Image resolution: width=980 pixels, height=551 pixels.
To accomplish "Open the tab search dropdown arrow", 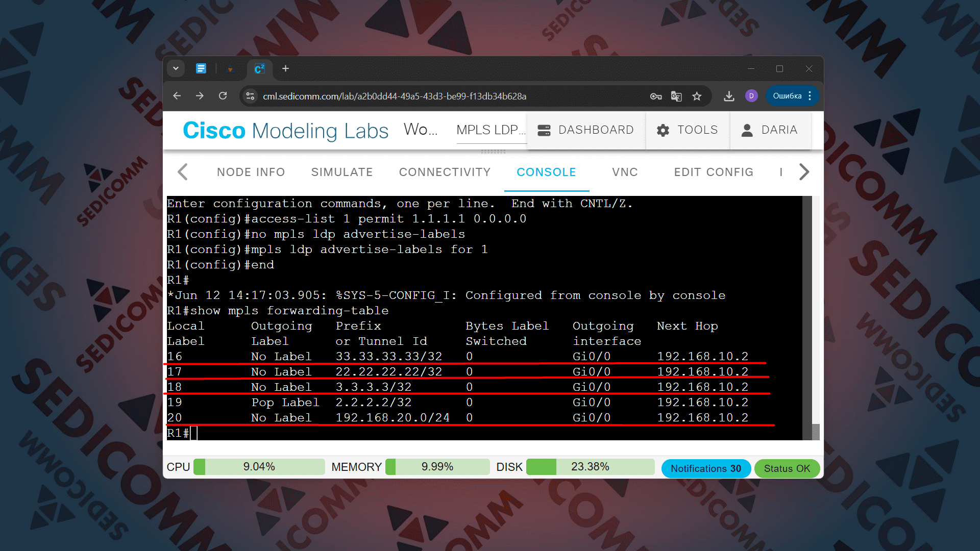I will 176,68.
